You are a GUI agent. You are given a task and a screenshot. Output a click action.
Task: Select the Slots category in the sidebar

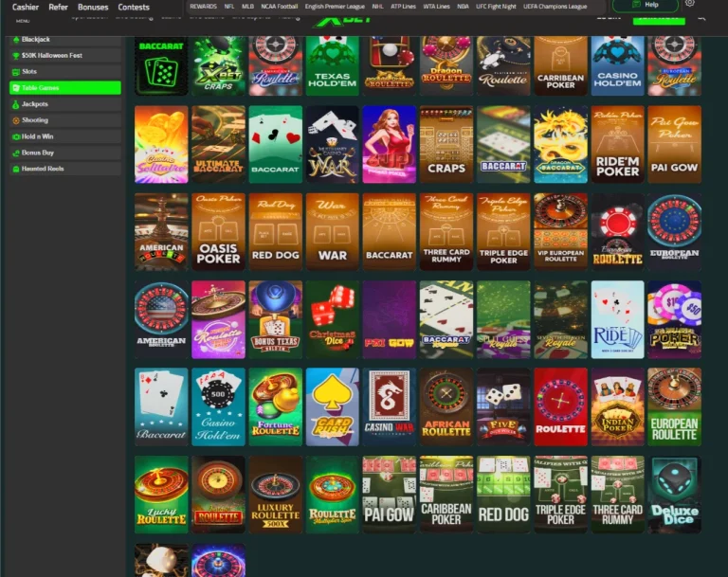coord(65,71)
